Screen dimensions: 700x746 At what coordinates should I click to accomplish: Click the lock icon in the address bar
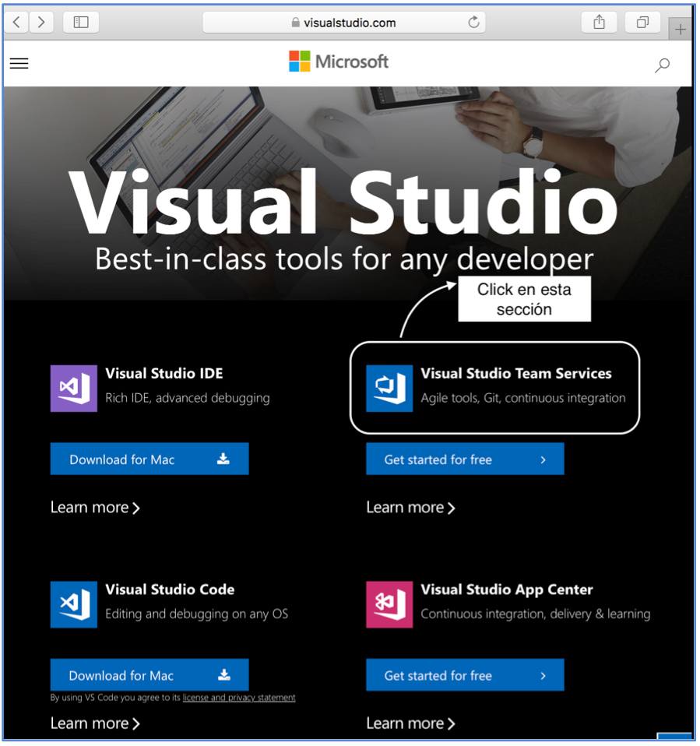click(296, 23)
